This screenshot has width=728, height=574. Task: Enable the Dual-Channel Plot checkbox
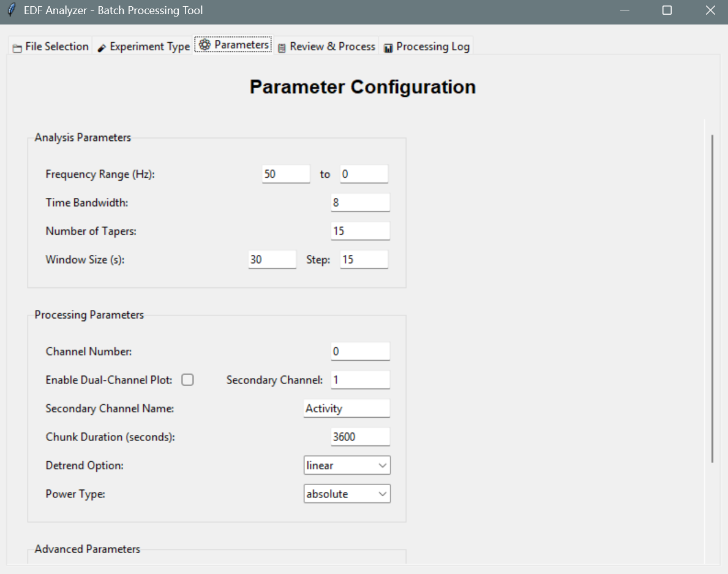[188, 380]
